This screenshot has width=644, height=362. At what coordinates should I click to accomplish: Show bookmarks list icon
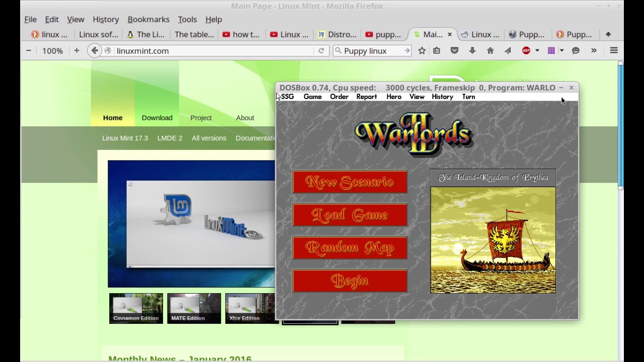(437, 50)
